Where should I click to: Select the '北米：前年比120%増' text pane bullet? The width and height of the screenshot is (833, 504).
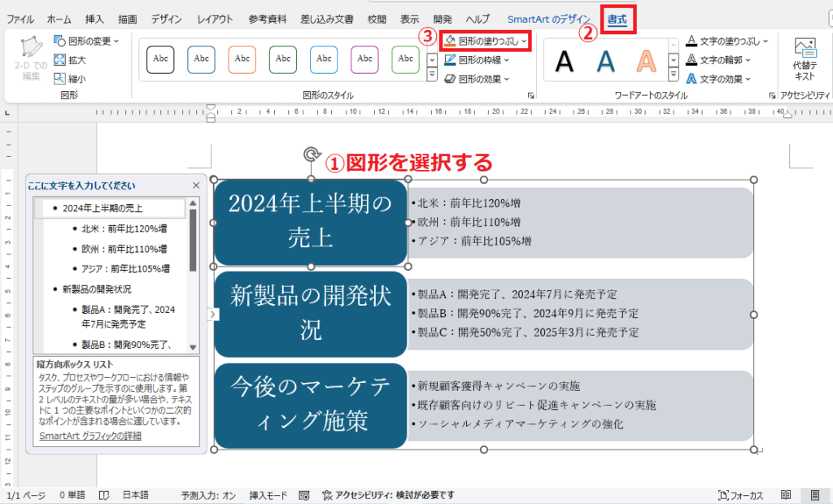pos(124,229)
